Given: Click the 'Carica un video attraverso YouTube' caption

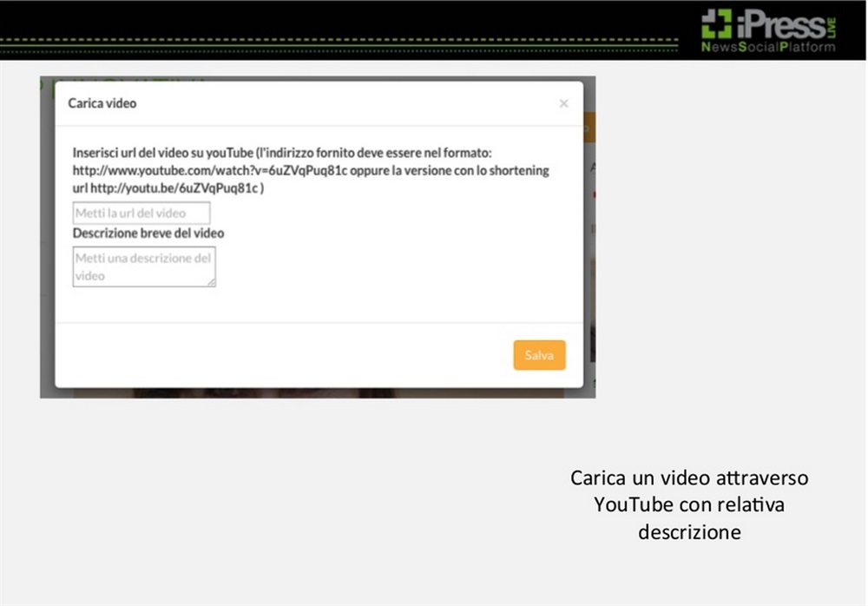Looking at the screenshot, I should click(x=689, y=504).
